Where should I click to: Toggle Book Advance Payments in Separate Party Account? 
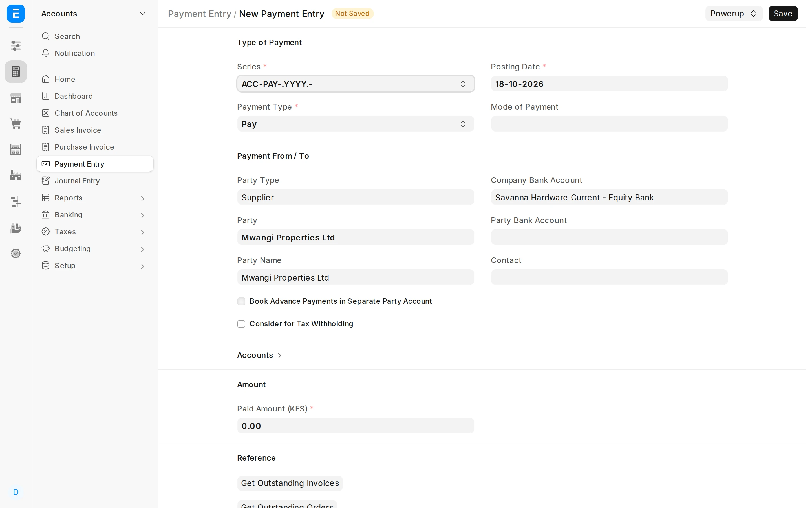click(x=241, y=301)
